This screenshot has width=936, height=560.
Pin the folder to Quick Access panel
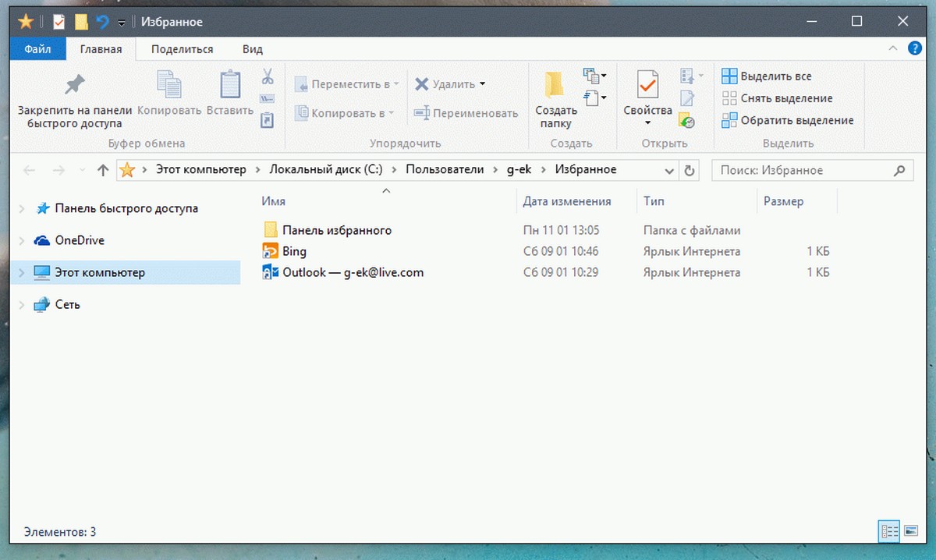pyautogui.click(x=75, y=101)
